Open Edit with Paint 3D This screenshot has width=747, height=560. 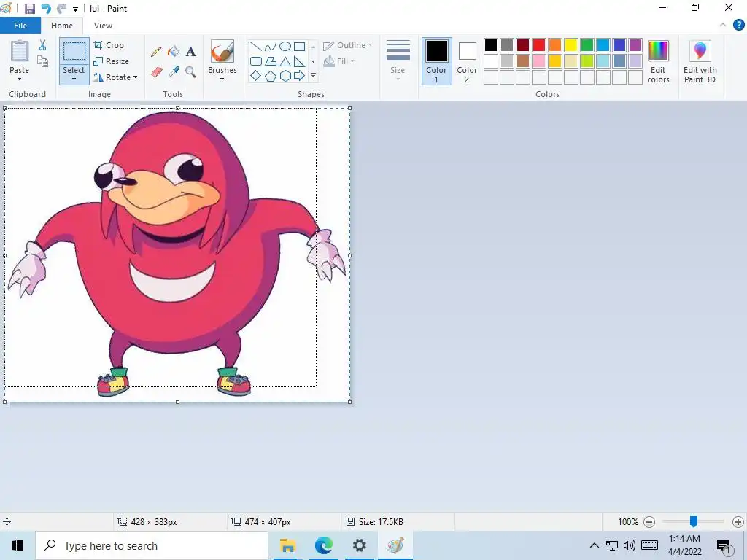700,61
